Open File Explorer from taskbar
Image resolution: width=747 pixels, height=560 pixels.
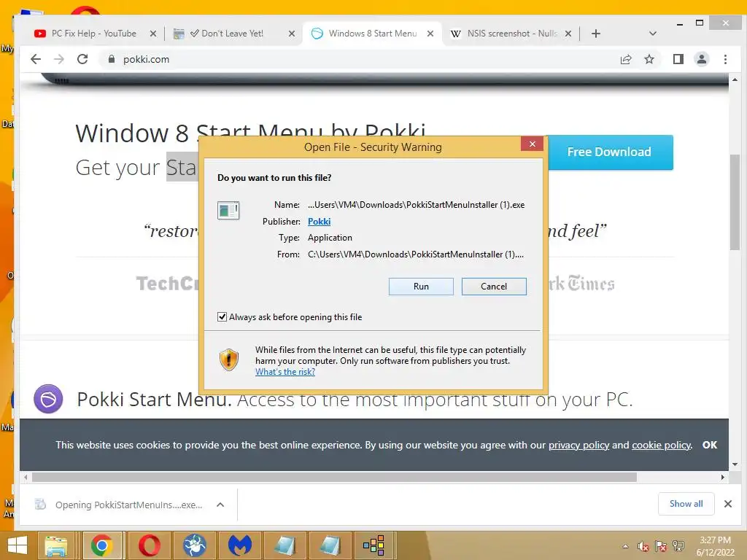(56, 545)
